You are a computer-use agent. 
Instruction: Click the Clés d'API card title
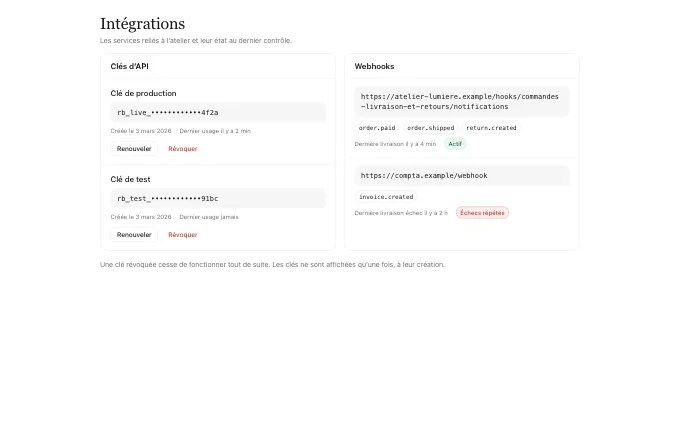[x=129, y=66]
